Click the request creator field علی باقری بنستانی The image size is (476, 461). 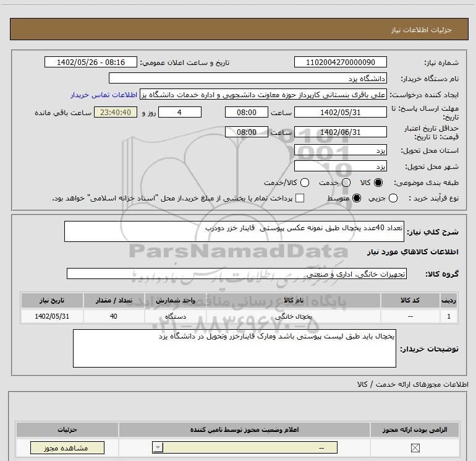coord(263,95)
